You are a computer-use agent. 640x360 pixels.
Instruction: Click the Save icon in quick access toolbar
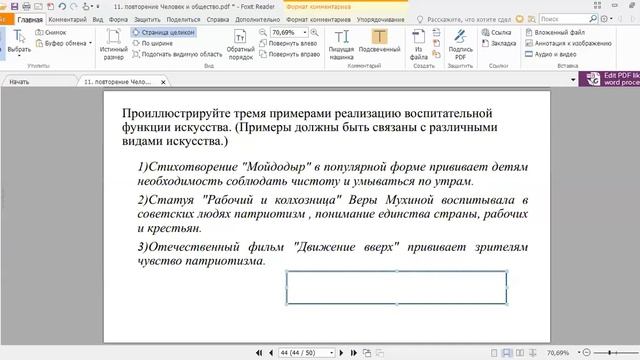[14, 7]
